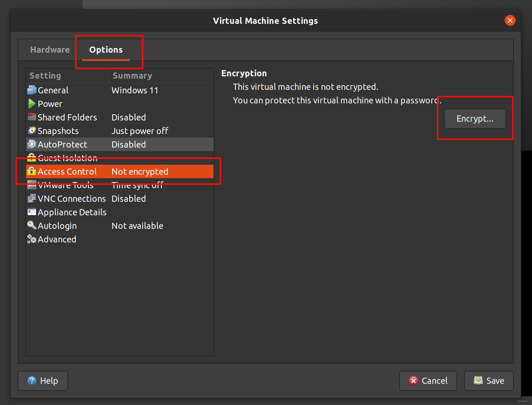Click the Access Control padlock icon

[x=32, y=171]
